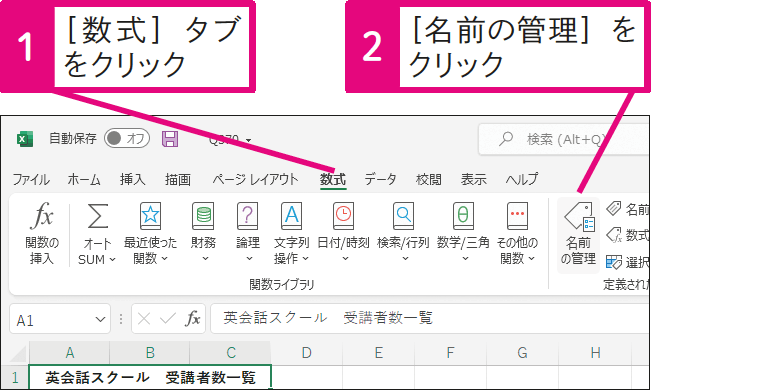The height and width of the screenshot is (390, 783).
Task: Select column D header
Action: pyautogui.click(x=306, y=354)
